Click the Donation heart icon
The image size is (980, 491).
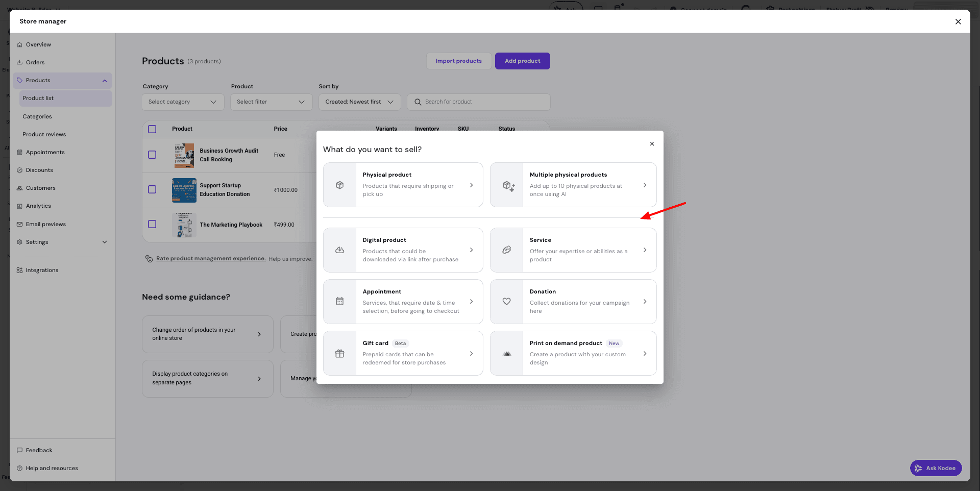(506, 302)
